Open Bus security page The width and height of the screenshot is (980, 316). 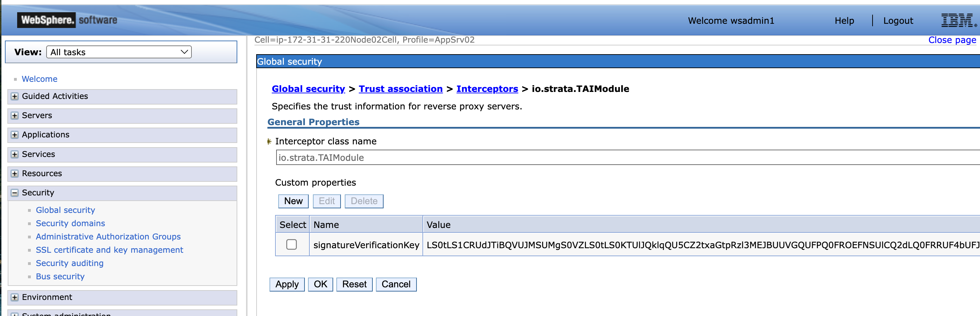[60, 276]
